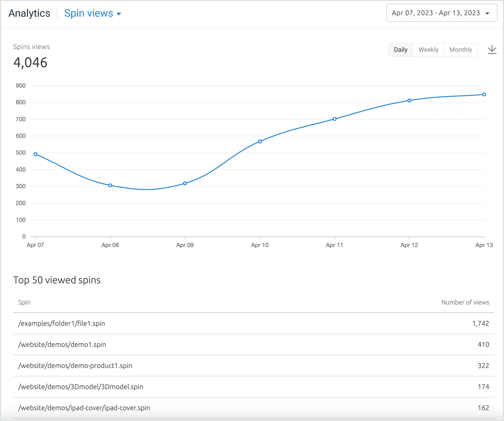Click the 900 y-axis label
This screenshot has height=421, width=504.
coord(21,86)
